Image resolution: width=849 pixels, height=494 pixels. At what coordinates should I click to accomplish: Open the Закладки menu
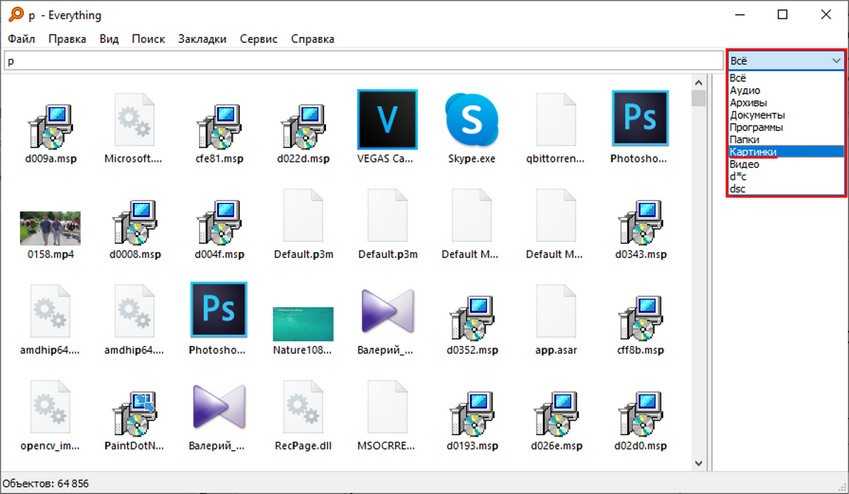(x=202, y=39)
